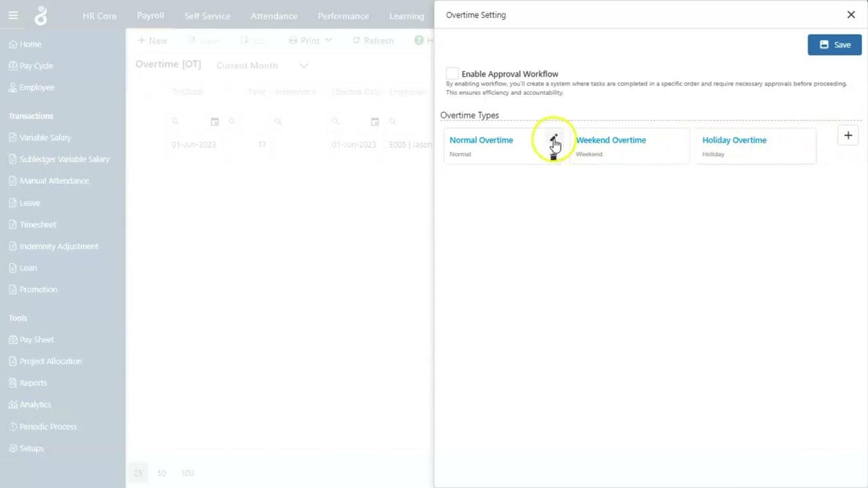The height and width of the screenshot is (488, 868).
Task: Open Variable Salary transactions
Action: [40, 138]
